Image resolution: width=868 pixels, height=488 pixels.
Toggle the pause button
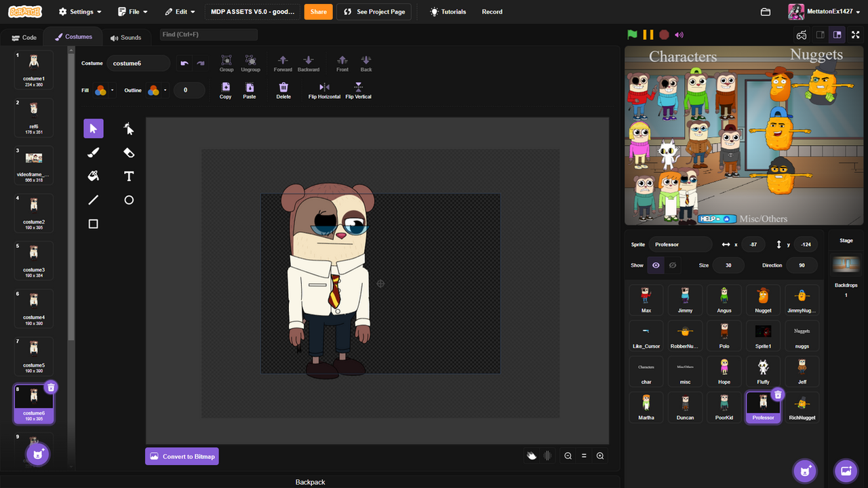pos(648,35)
